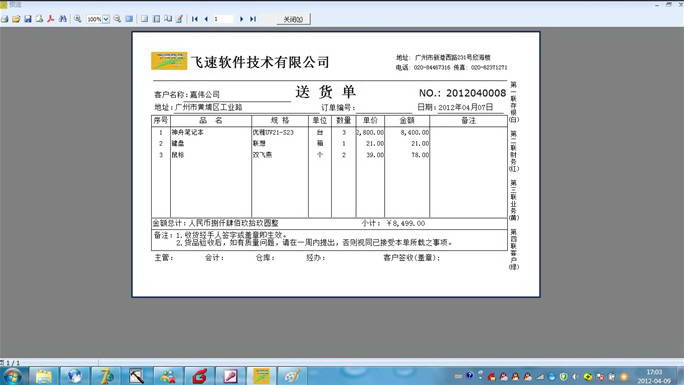Open the globe browser taskbar icon
Viewport: 684px width, 385px height.
tap(74, 376)
